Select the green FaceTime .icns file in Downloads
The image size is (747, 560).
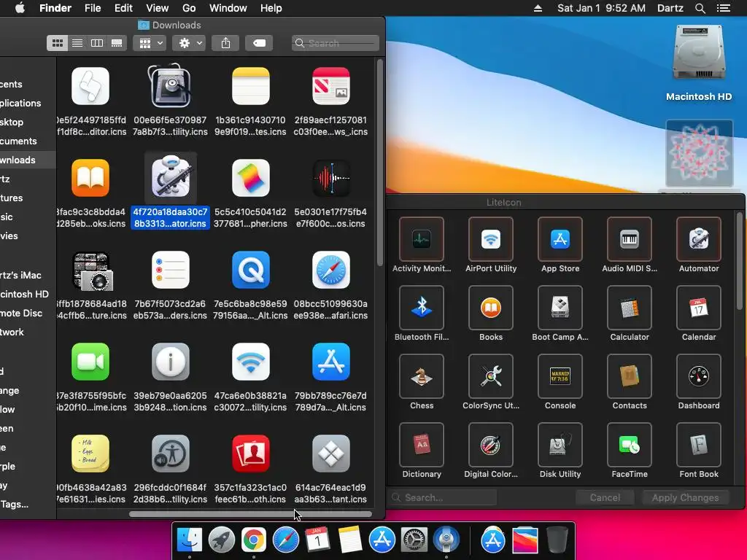[90, 362]
